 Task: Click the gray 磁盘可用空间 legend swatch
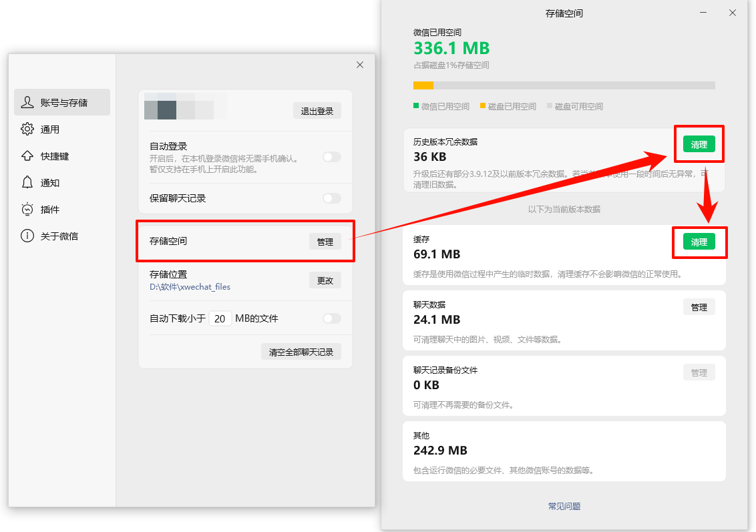click(549, 105)
